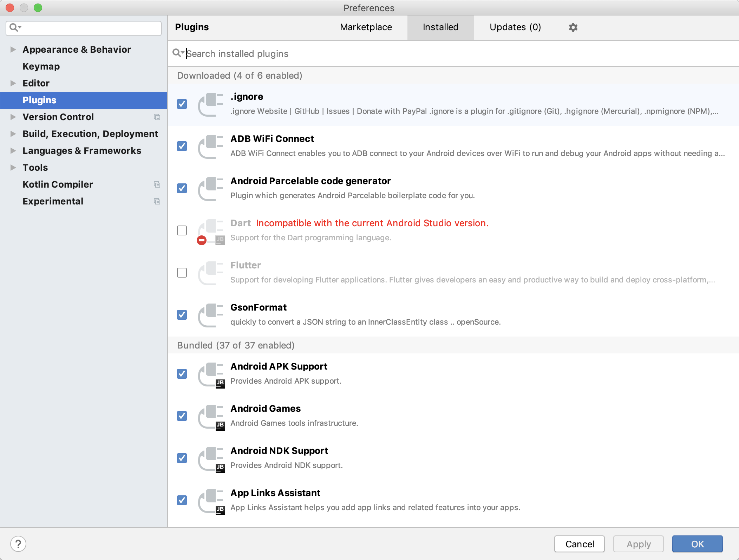739x560 pixels.
Task: Focus the Search installed plugins field
Action: [x=460, y=53]
